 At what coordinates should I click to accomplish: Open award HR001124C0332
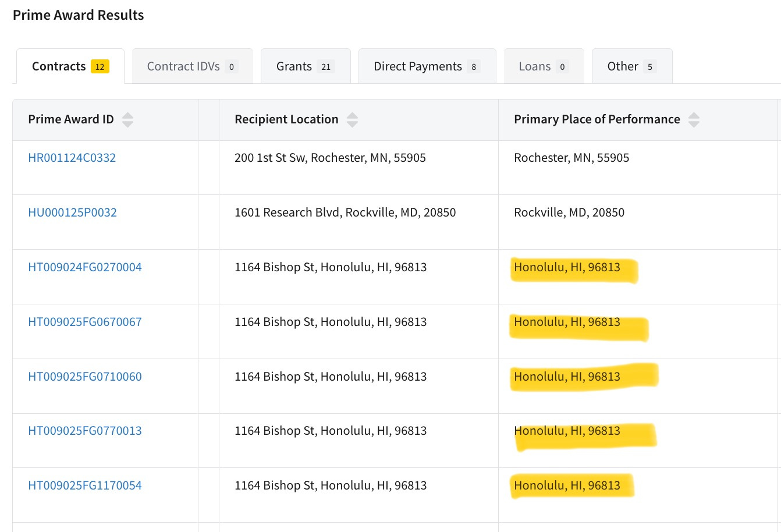72,158
